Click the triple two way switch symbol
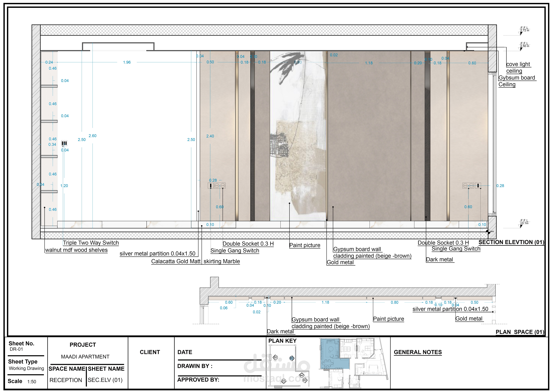The height and width of the screenshot is (392, 554). point(64,143)
